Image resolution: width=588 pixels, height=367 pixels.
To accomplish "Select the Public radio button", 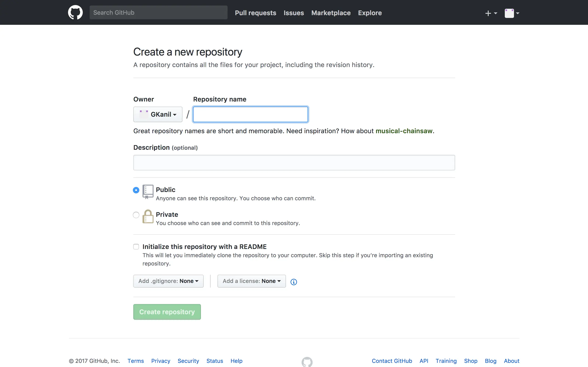I will 136,190.
